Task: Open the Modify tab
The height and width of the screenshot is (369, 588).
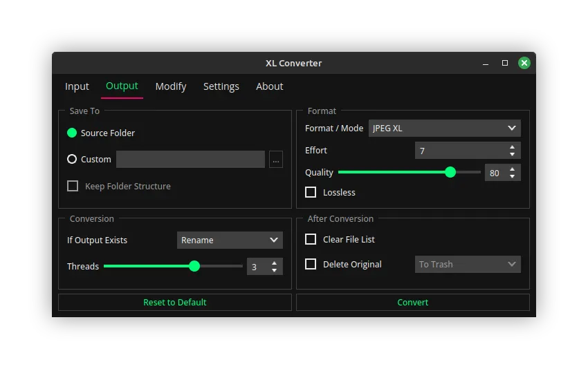Action: (x=171, y=86)
